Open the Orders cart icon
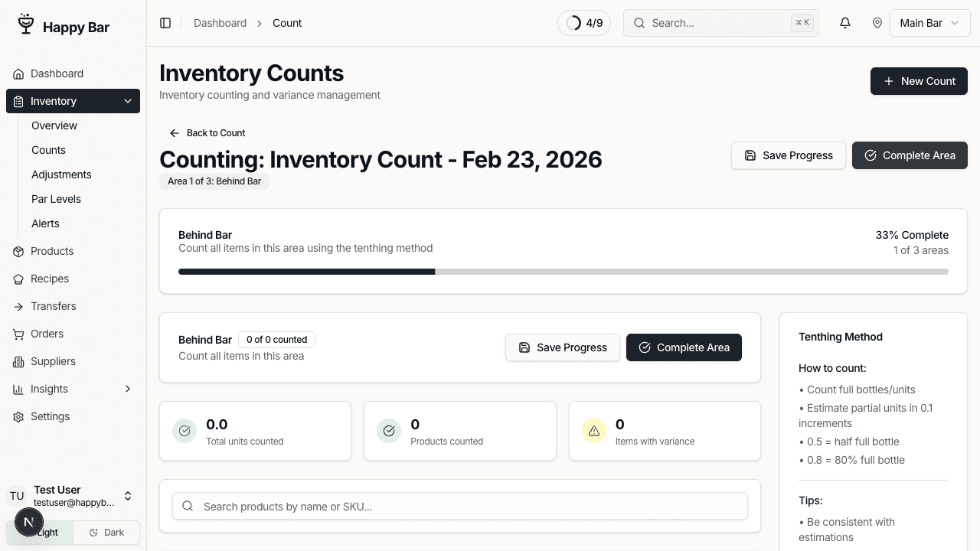The image size is (980, 551). 18,334
